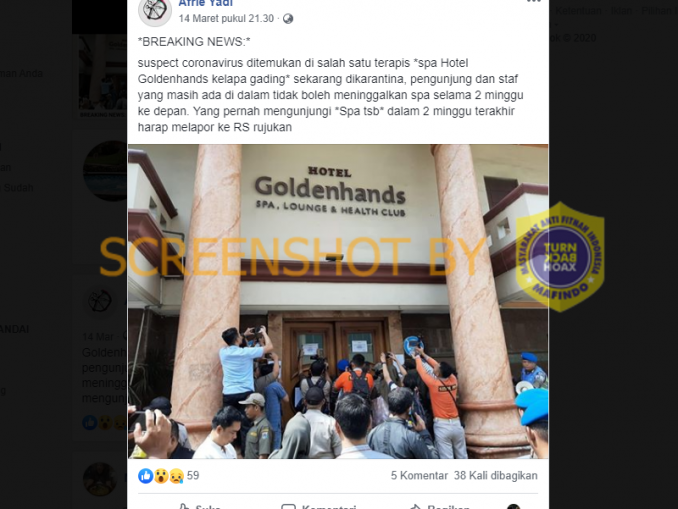View the 5 Komentar comments link
The image size is (678, 509).
[x=419, y=476]
